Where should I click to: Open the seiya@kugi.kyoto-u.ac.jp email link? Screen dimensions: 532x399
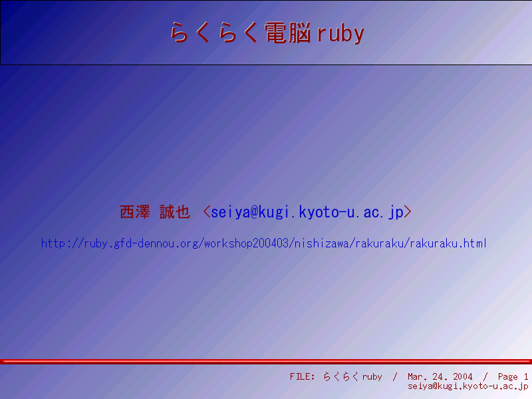pos(307,212)
